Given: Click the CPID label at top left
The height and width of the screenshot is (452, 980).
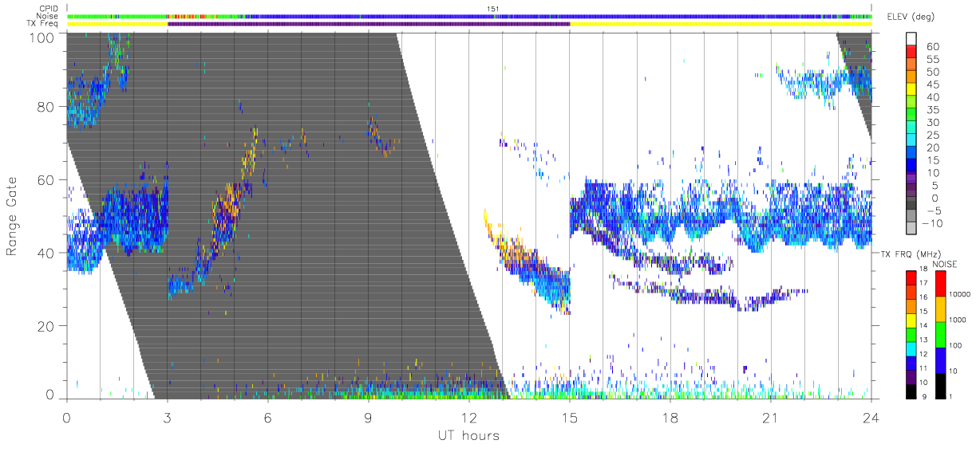Looking at the screenshot, I should 49,9.
